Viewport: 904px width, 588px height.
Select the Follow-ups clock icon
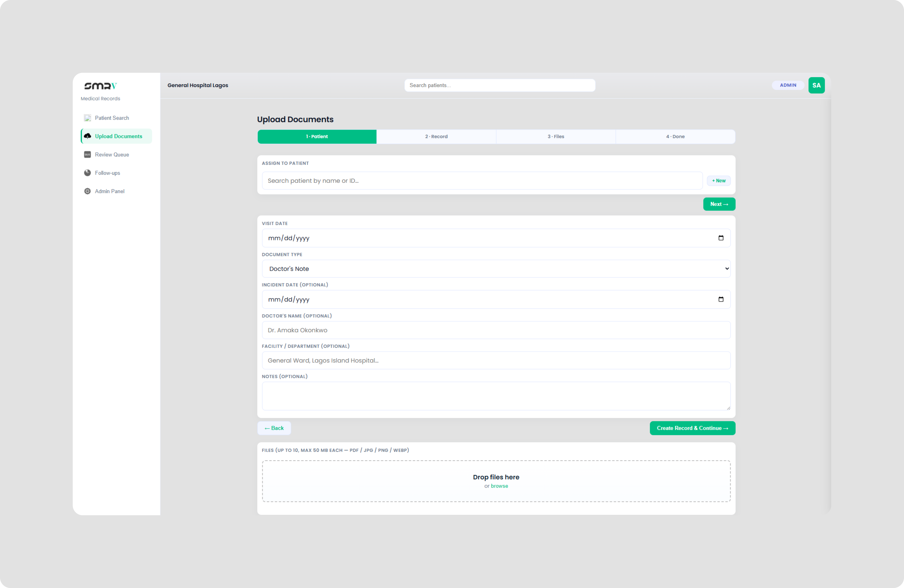tap(87, 173)
